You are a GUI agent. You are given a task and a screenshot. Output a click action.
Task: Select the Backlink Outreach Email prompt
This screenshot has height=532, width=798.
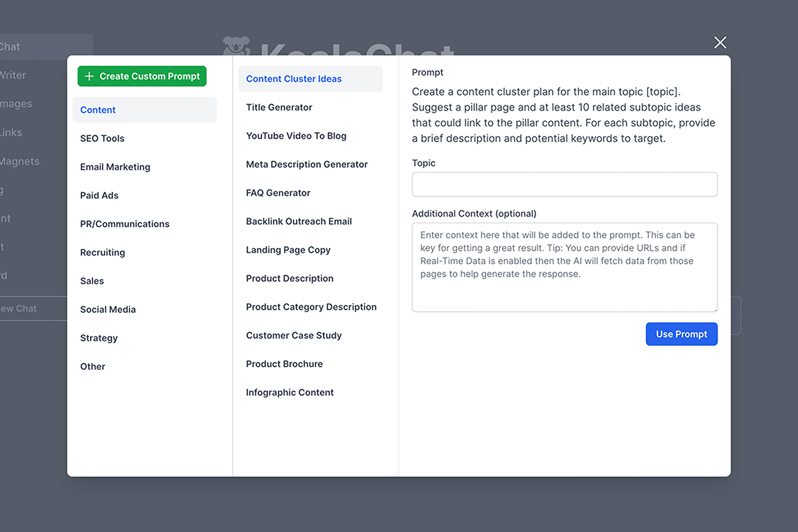point(299,221)
